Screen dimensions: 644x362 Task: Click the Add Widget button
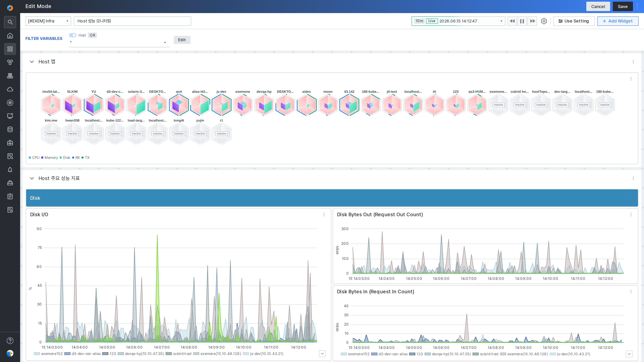tap(618, 21)
